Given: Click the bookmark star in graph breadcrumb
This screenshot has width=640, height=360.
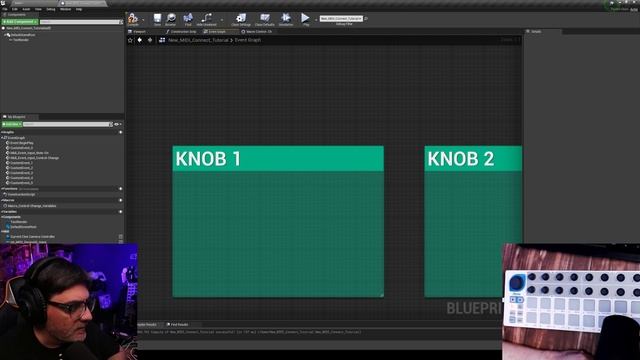Looking at the screenshot, I should (130, 40).
